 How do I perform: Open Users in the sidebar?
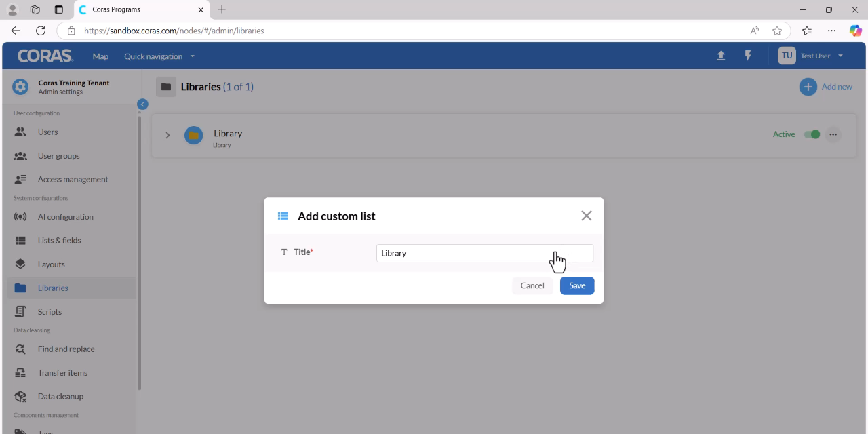click(71, 132)
